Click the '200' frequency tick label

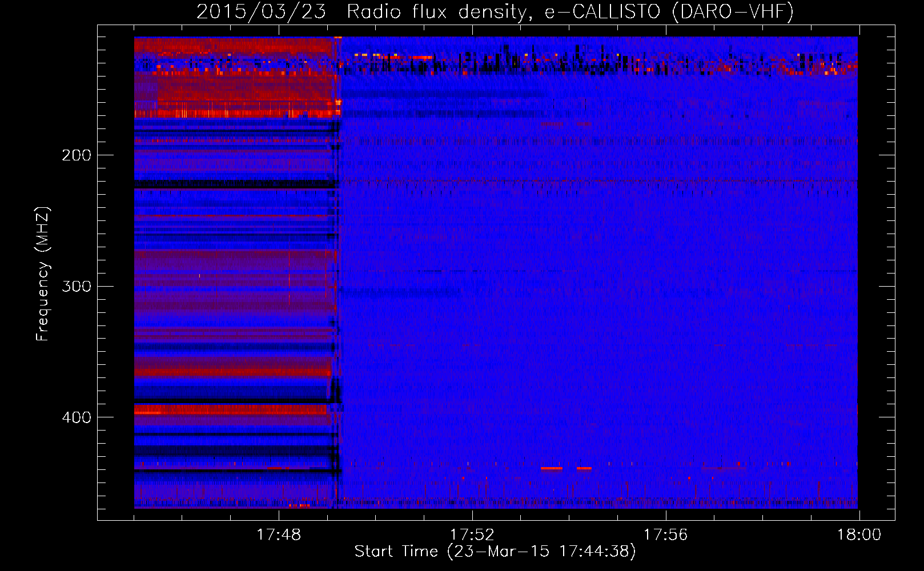pos(77,155)
